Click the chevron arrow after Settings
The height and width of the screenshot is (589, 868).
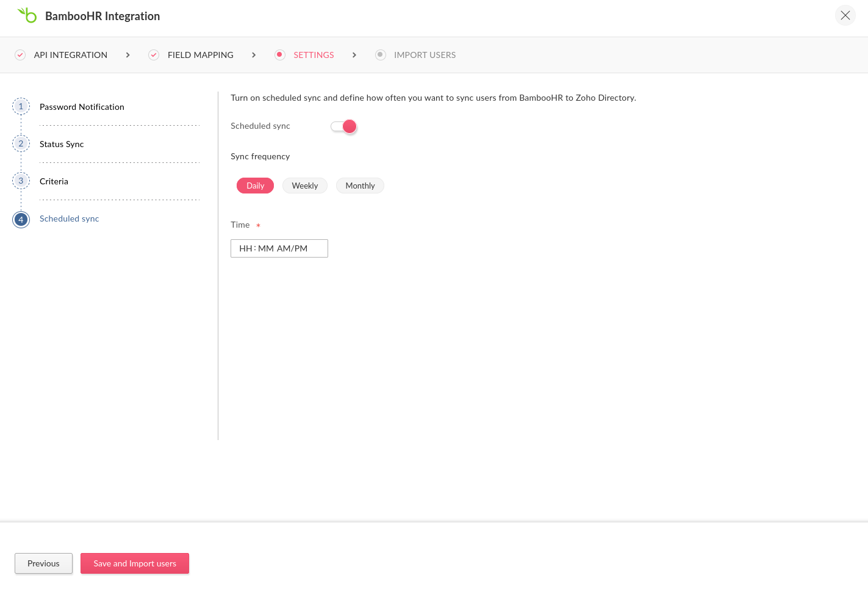point(354,55)
